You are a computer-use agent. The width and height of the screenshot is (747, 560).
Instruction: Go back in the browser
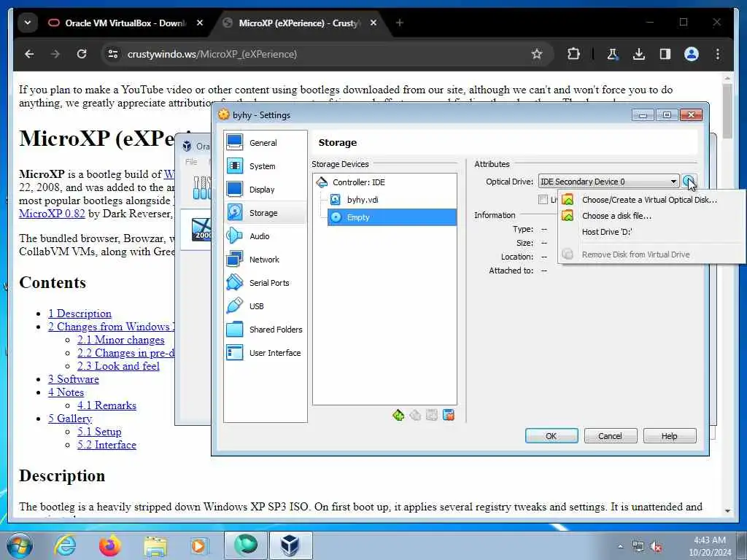pyautogui.click(x=29, y=54)
